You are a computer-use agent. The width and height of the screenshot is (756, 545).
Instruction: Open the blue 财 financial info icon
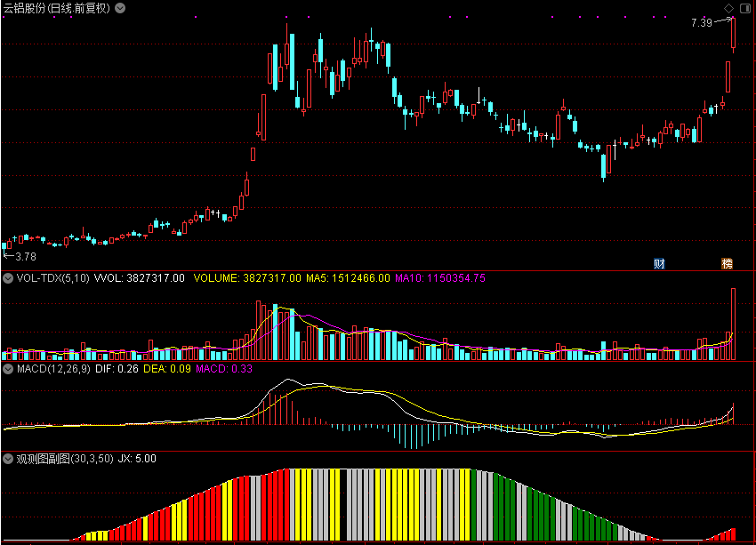[x=659, y=263]
